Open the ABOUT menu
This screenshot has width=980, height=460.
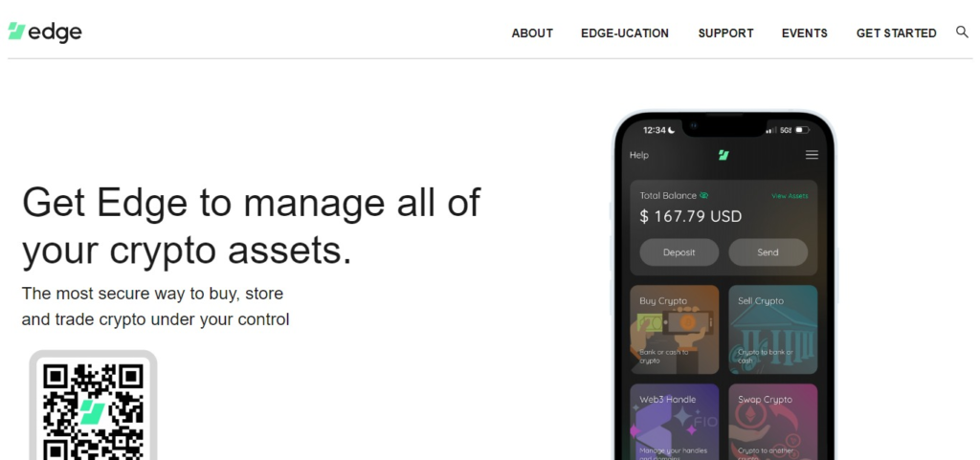pos(532,33)
